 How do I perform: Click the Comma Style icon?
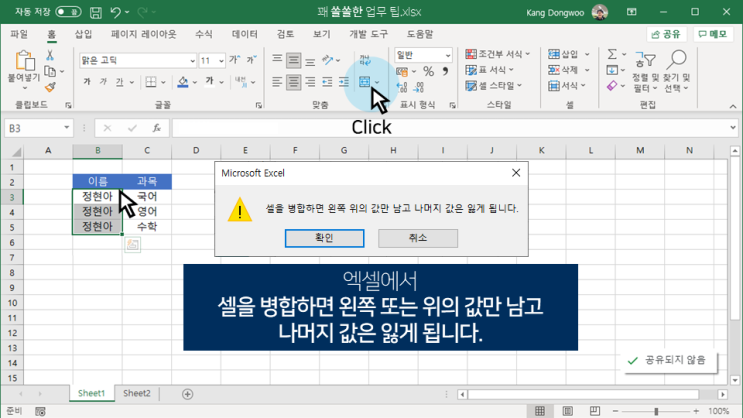pos(445,72)
